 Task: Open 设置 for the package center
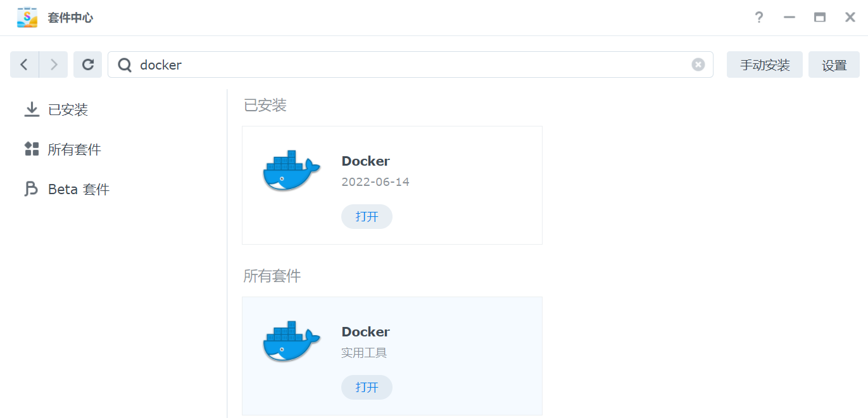[834, 65]
